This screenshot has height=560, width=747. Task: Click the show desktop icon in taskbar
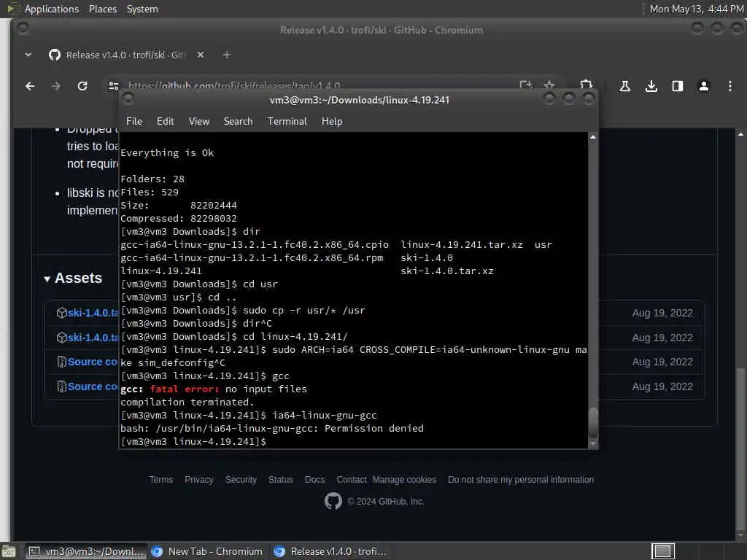[9, 551]
